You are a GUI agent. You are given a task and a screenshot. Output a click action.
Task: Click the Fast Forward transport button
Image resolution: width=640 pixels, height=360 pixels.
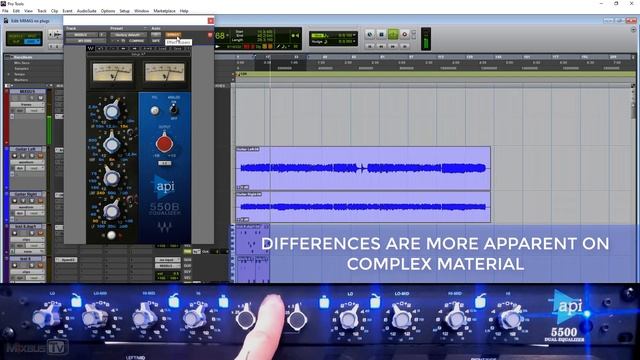(393, 47)
